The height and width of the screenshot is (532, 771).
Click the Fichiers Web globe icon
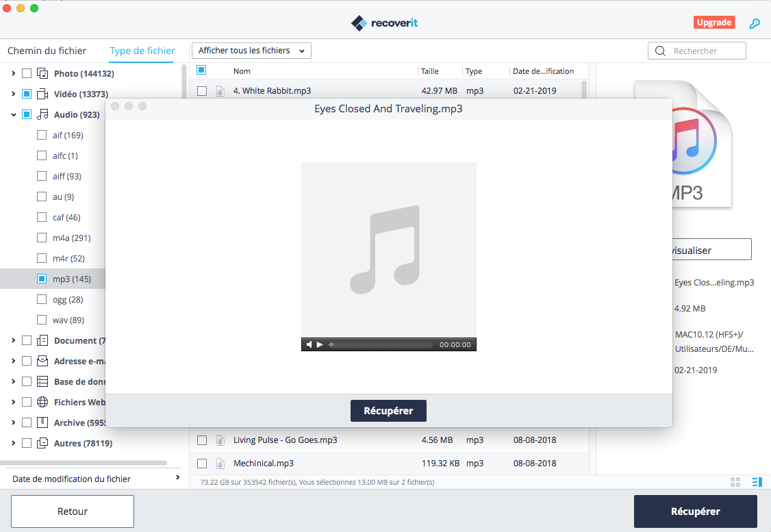tap(42, 402)
